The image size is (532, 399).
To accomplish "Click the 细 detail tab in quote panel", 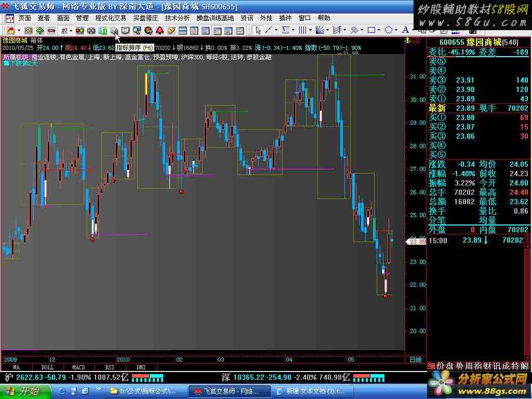I will [431, 366].
